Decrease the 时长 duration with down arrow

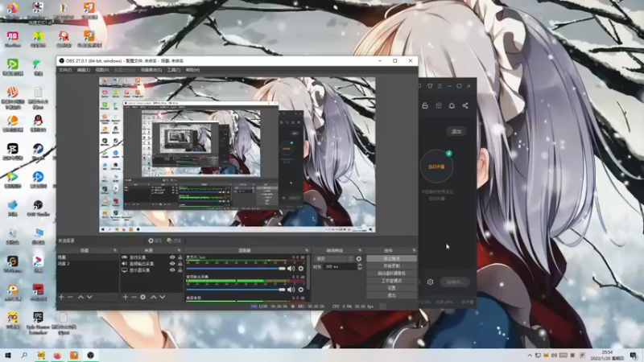pos(360,269)
